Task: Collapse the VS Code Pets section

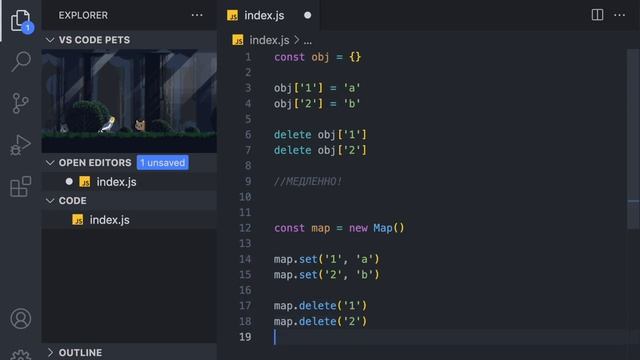Action: tap(129, 40)
